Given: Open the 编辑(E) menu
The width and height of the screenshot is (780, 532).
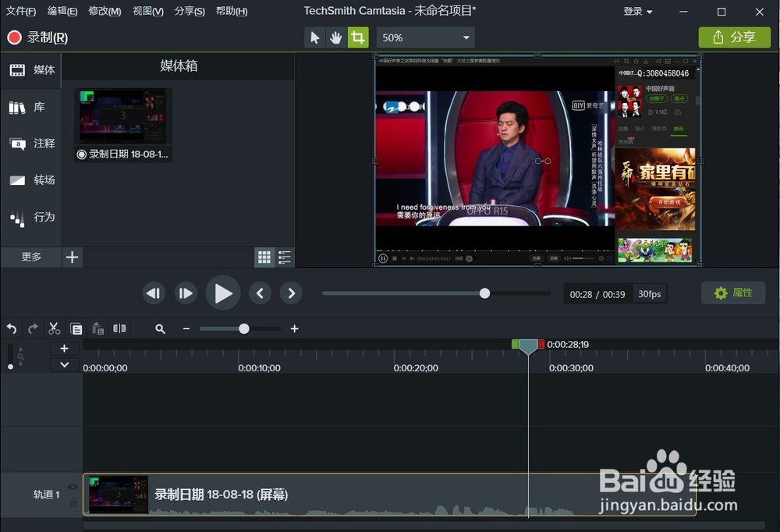Looking at the screenshot, I should click(x=62, y=11).
